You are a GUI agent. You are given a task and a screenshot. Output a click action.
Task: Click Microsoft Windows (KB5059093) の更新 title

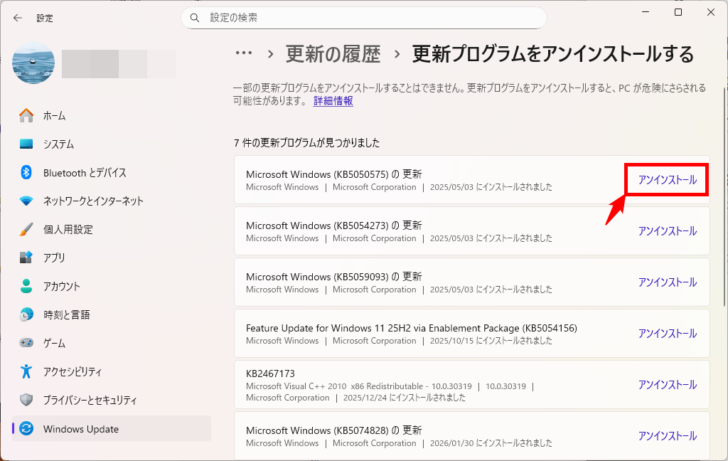334,277
